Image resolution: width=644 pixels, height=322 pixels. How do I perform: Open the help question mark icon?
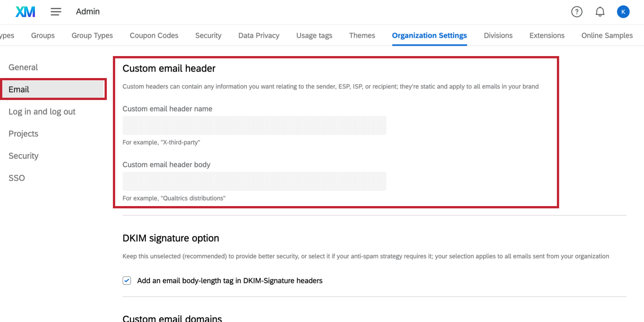(x=577, y=12)
